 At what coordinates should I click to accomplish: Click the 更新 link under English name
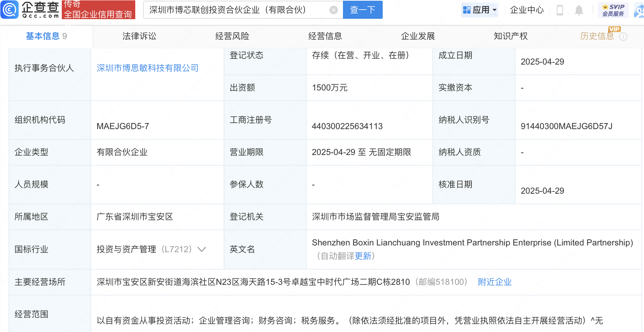tap(363, 256)
